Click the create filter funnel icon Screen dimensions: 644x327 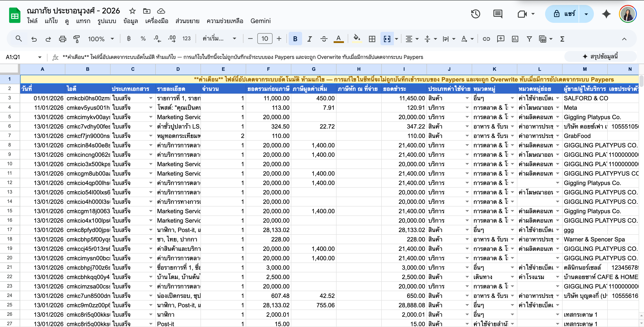coord(529,39)
